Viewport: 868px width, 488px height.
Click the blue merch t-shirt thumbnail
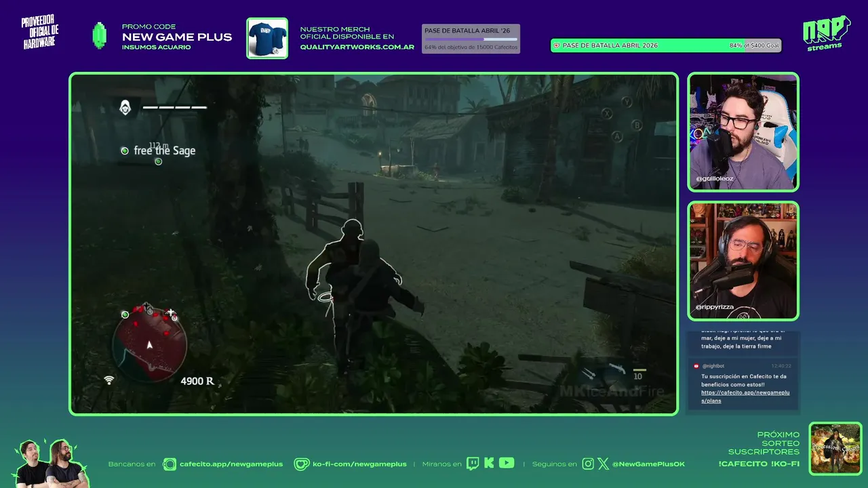click(267, 38)
